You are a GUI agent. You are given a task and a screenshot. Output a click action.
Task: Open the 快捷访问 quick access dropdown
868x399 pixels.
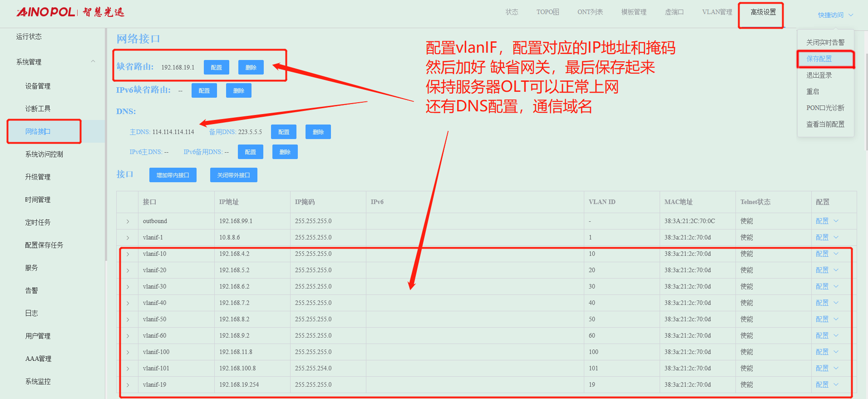click(835, 15)
